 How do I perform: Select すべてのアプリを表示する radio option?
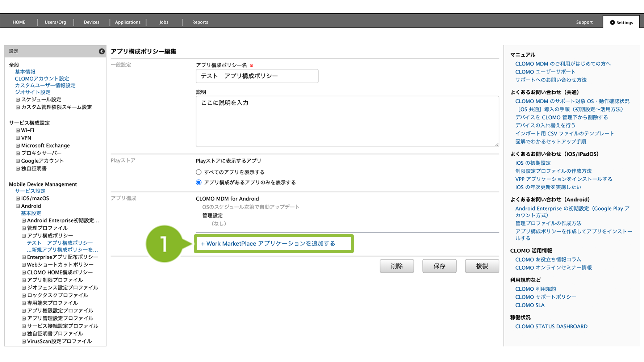(198, 172)
